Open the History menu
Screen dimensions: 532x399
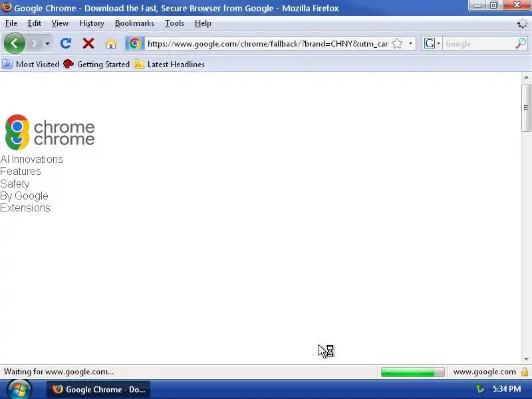point(92,23)
